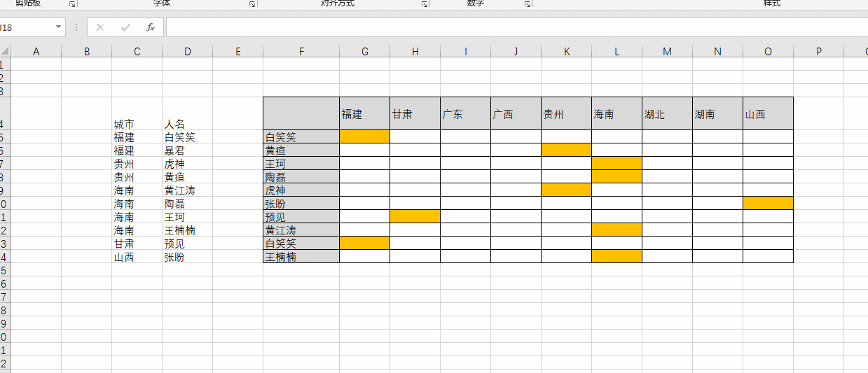Screen dimensions: 868x373
Task: Select the 广东 table header cell
Action: (465, 113)
